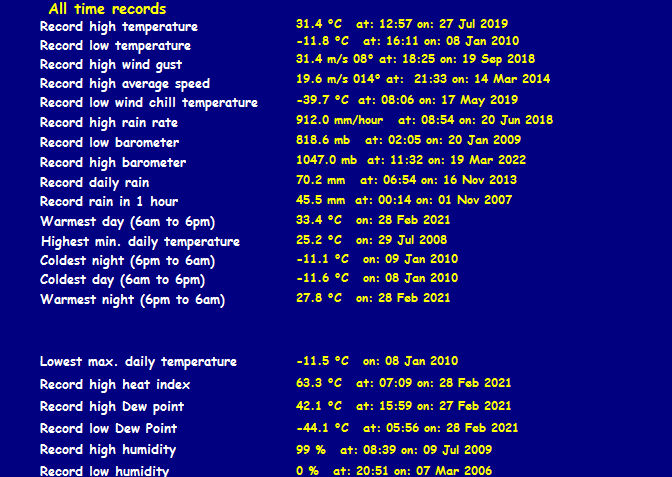
Task: Click the value '-11.5 °C on: 08 Jan 2010'
Action: point(377,361)
